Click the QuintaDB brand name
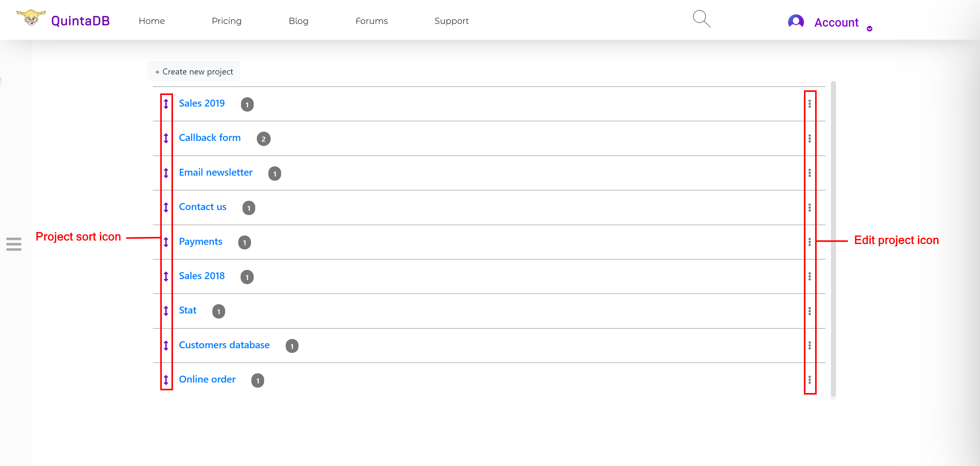The image size is (980, 466). [x=80, y=20]
